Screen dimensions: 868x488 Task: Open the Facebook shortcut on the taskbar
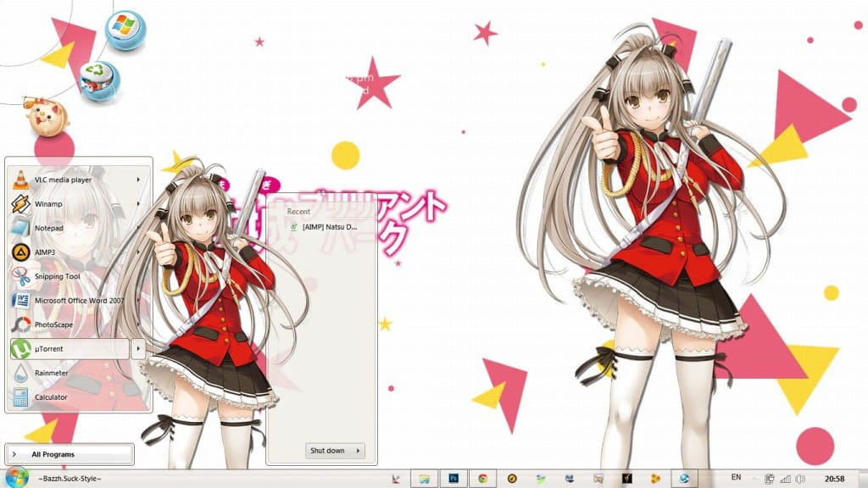pos(570,480)
